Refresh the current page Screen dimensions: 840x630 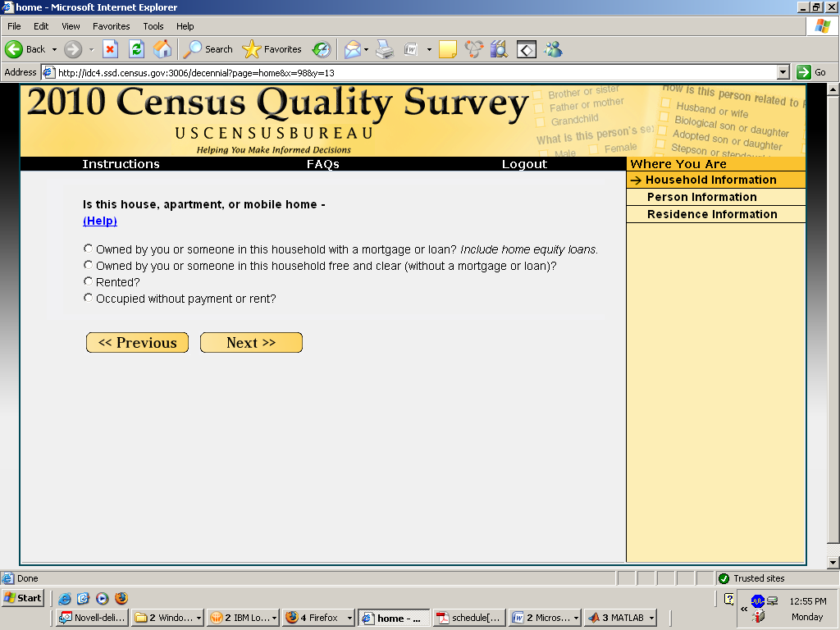point(136,49)
